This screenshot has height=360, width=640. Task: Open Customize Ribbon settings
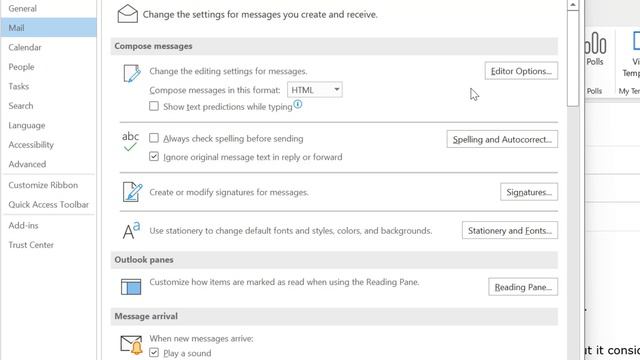[49, 185]
